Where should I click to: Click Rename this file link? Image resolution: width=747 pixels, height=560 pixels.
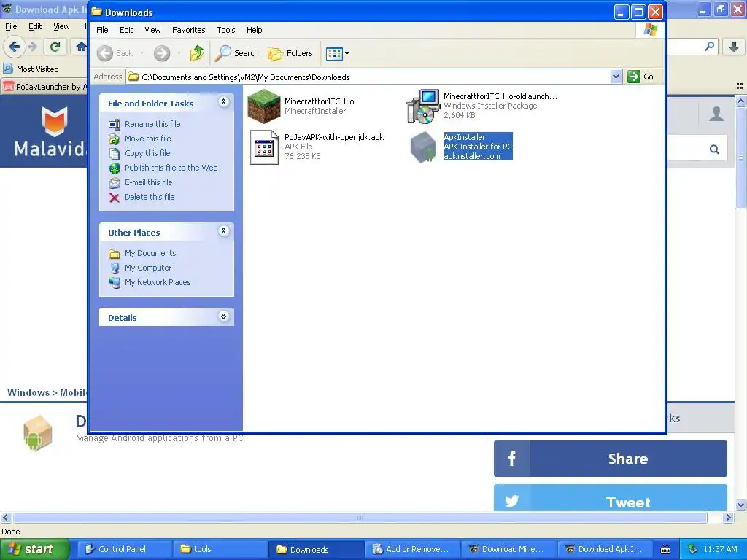[x=152, y=124]
